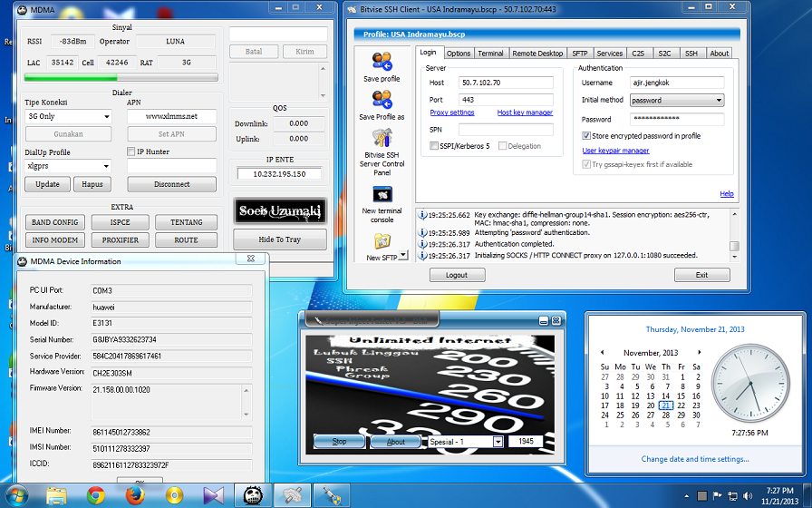Screen dimensions: 812x508
Task: Click the ROUTE button in EXTRA
Action: [186, 240]
